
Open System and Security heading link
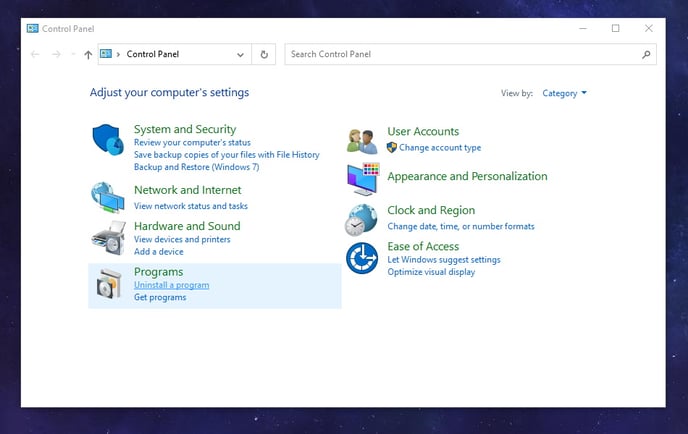[x=185, y=129]
